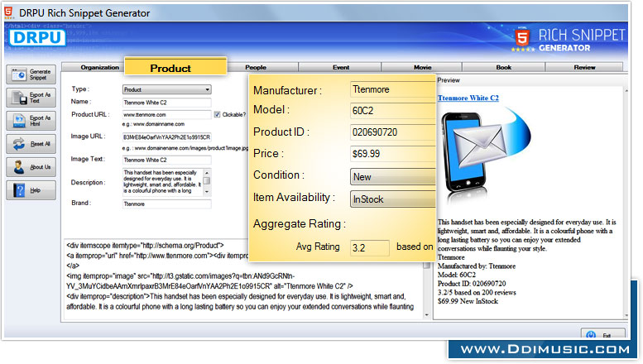Open the Condition dropdown showing New
The height and width of the screenshot is (364, 643).
coord(393,177)
